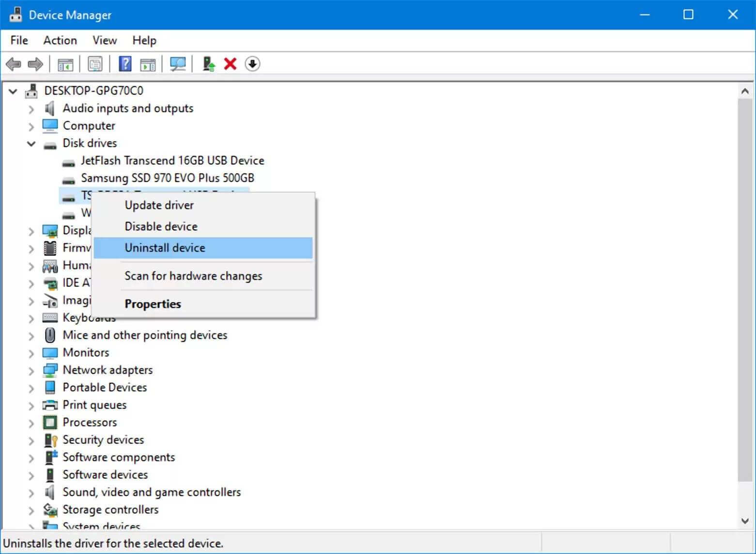The image size is (756, 554).
Task: Collapse the Disk drives category
Action: [x=31, y=143]
